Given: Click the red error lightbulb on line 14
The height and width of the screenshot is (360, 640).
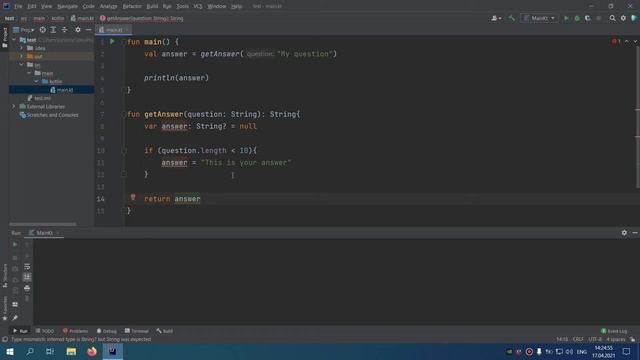Looking at the screenshot, I should tap(133, 198).
